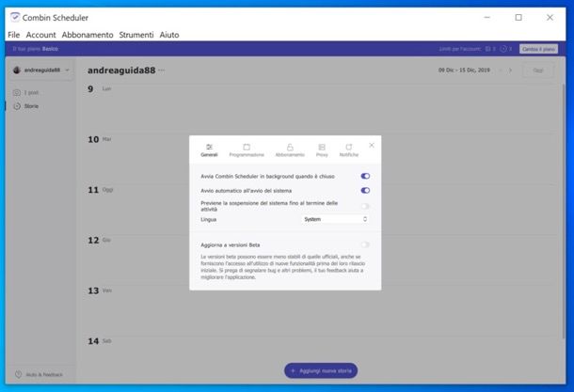Click the date range 09 Dic - 15 Dic
This screenshot has height=392, width=574.
[x=464, y=71]
